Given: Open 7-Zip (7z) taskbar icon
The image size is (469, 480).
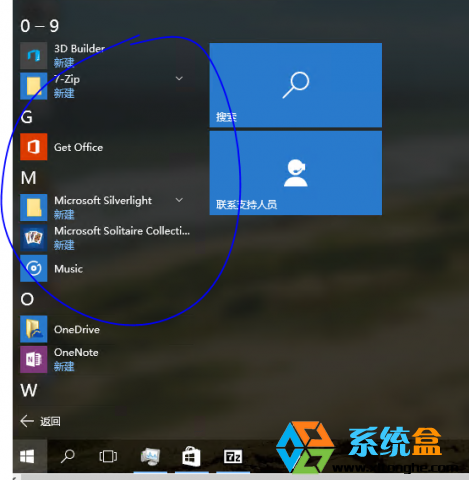Looking at the screenshot, I should coord(233,456).
